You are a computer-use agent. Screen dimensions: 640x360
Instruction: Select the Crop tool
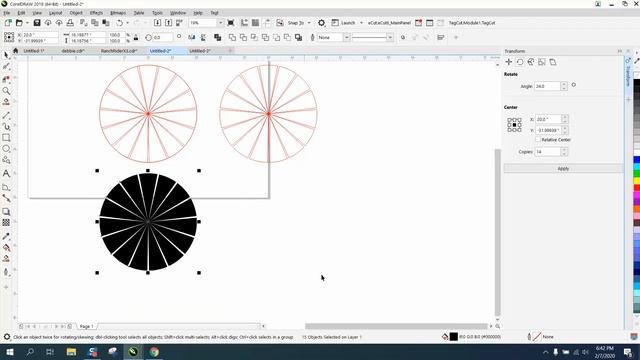pyautogui.click(x=6, y=79)
